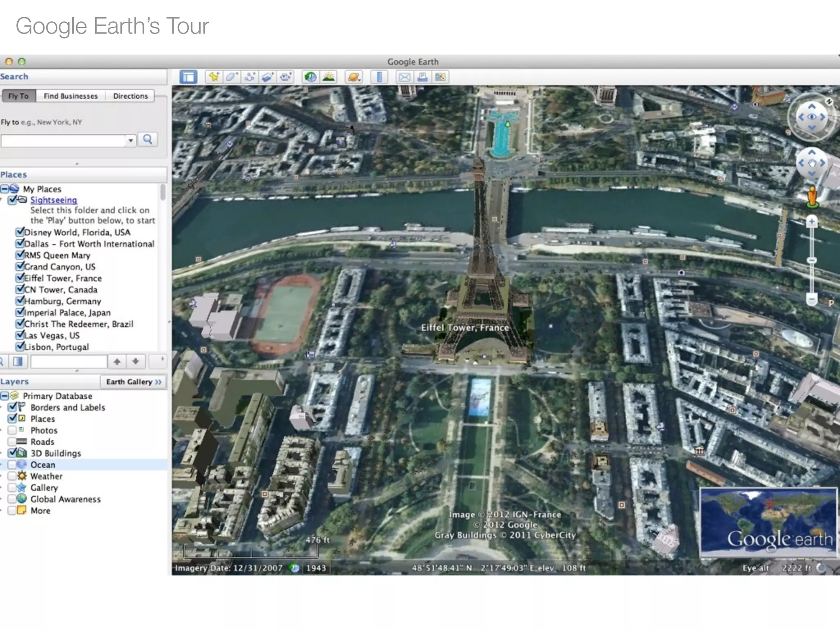Click the Record a Tour camera icon
840x630 pixels.
(x=285, y=77)
